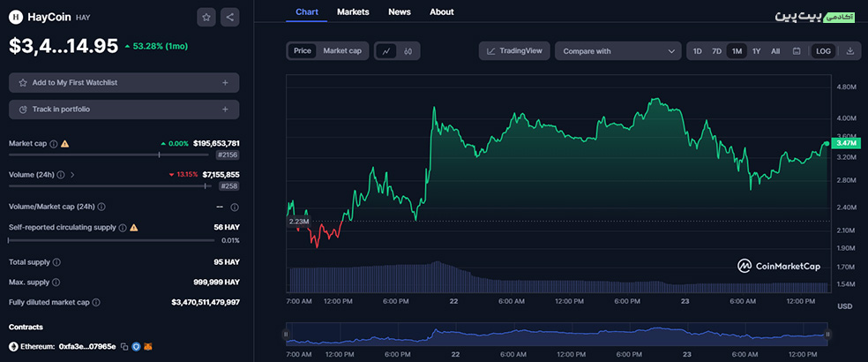Open the News tab
Viewport: 868px width, 362px height.
tap(400, 11)
